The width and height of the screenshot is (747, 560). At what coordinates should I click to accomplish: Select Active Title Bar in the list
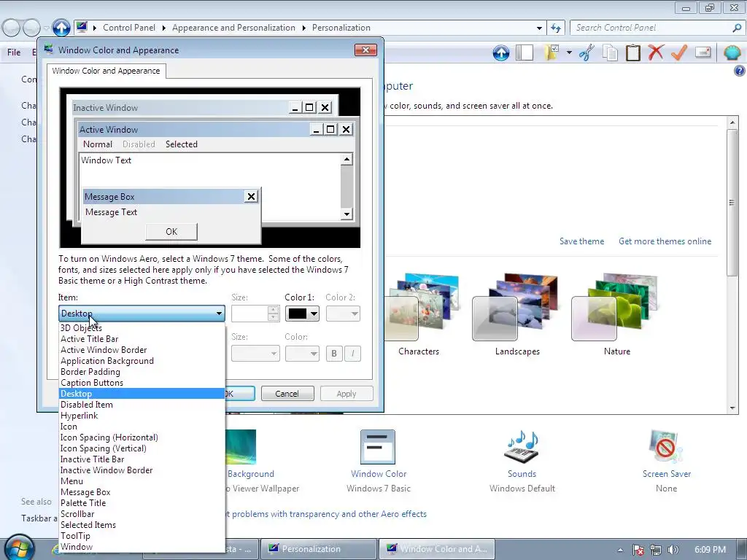click(x=142, y=338)
